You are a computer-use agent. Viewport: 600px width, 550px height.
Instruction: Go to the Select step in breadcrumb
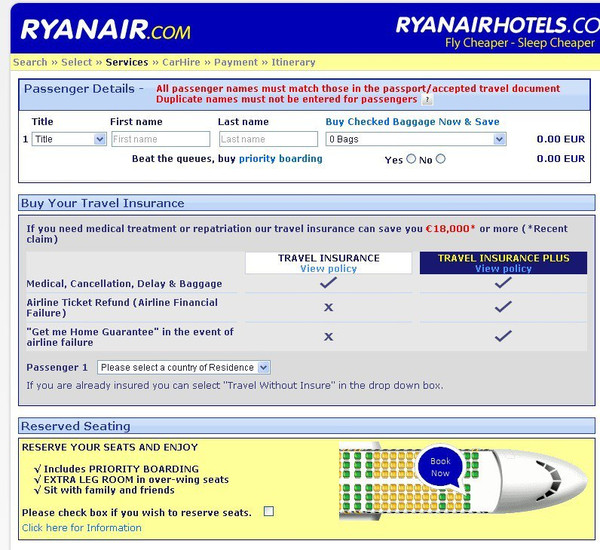pos(77,62)
